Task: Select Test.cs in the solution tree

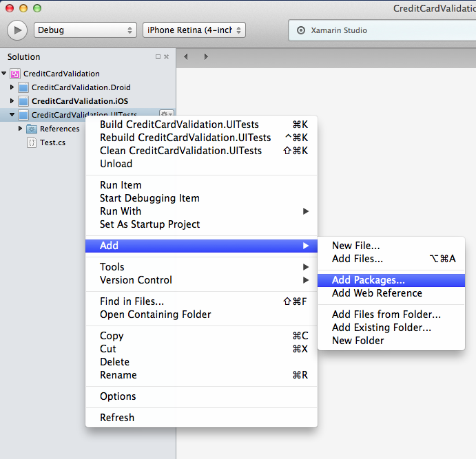Action: [52, 142]
